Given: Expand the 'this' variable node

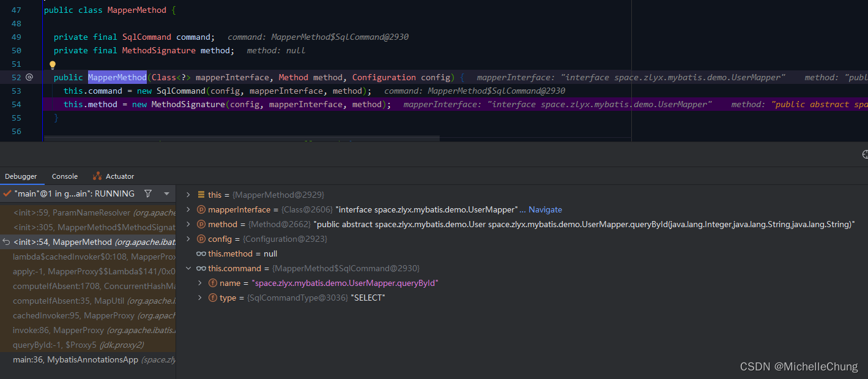Looking at the screenshot, I should click(188, 195).
